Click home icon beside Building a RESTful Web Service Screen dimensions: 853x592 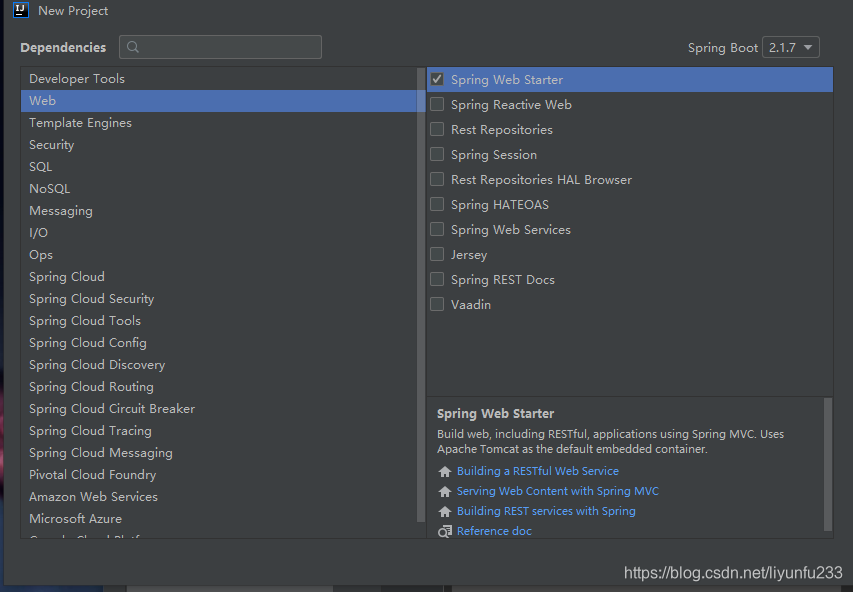click(x=445, y=471)
